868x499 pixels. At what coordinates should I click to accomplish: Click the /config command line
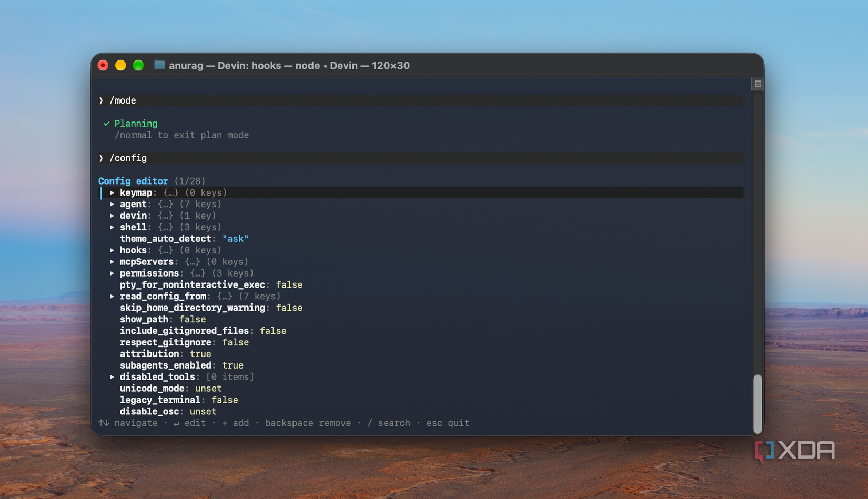[x=421, y=158]
